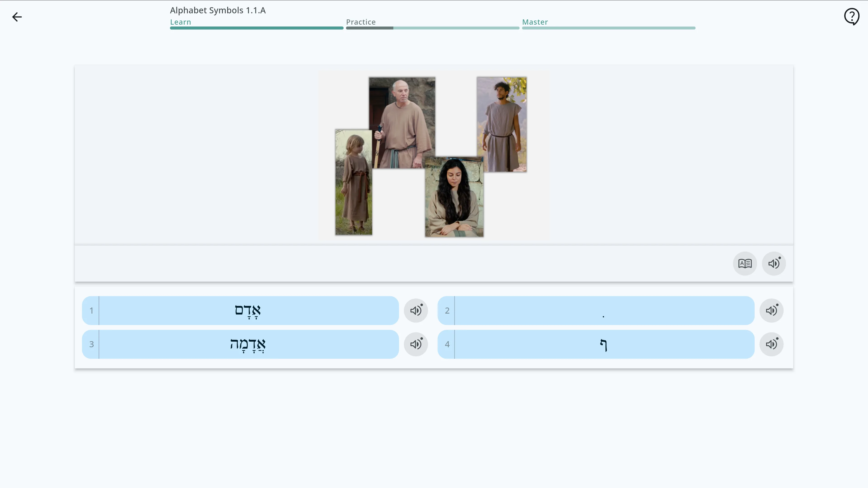The height and width of the screenshot is (488, 868).
Task: Open the book transcript icon
Action: coord(745,263)
